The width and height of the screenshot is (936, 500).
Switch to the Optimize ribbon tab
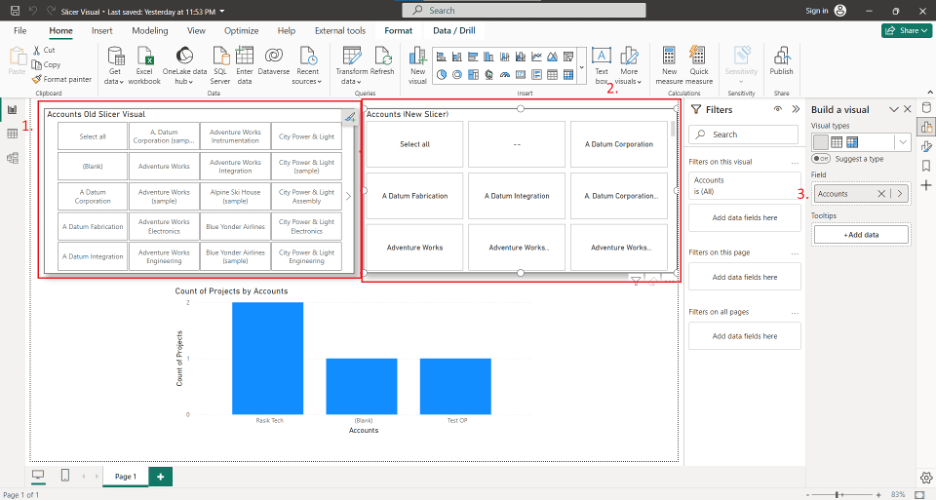(x=241, y=31)
